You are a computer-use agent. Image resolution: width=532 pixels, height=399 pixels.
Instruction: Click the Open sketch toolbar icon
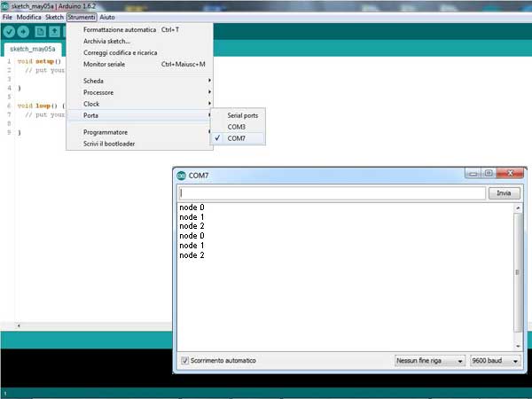click(x=54, y=32)
